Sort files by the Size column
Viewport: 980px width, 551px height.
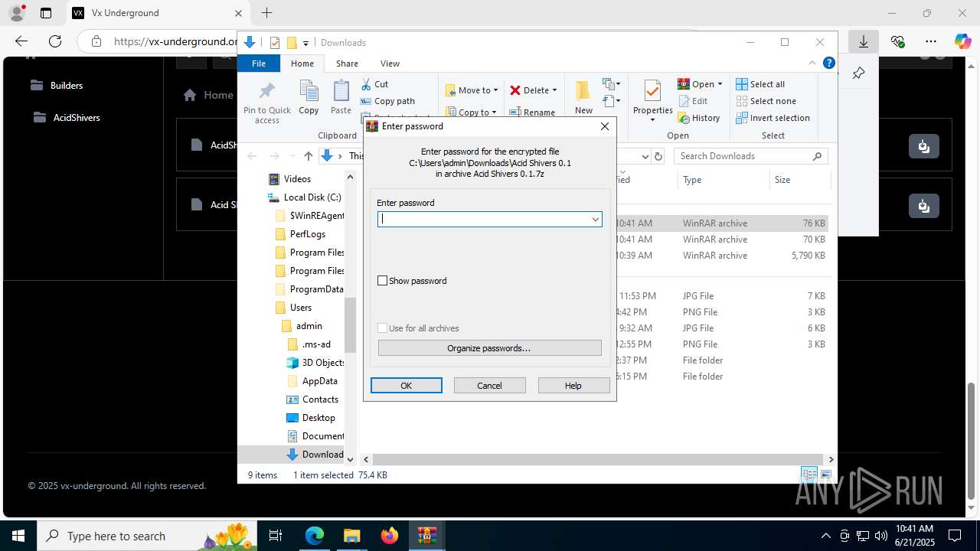[800, 180]
